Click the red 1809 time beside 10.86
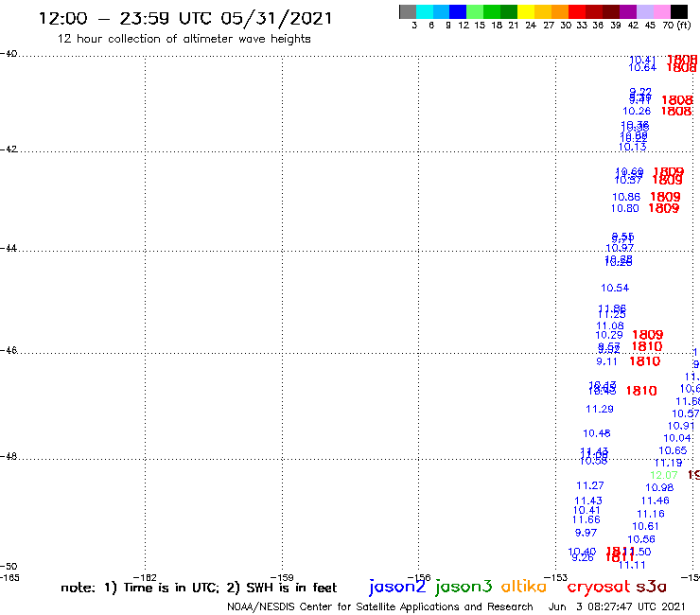The image size is (700, 615). tap(665, 197)
